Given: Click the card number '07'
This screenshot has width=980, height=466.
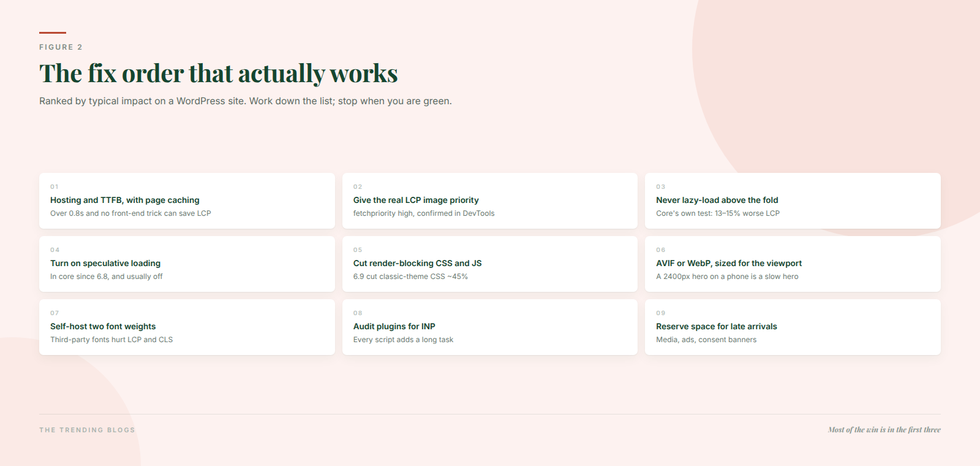Looking at the screenshot, I should (x=55, y=313).
